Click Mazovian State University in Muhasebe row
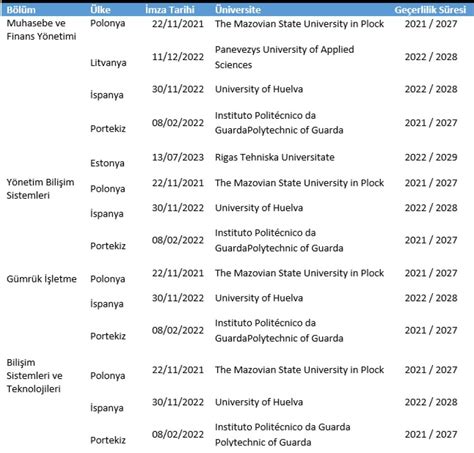The width and height of the screenshot is (474, 453). tap(299, 24)
